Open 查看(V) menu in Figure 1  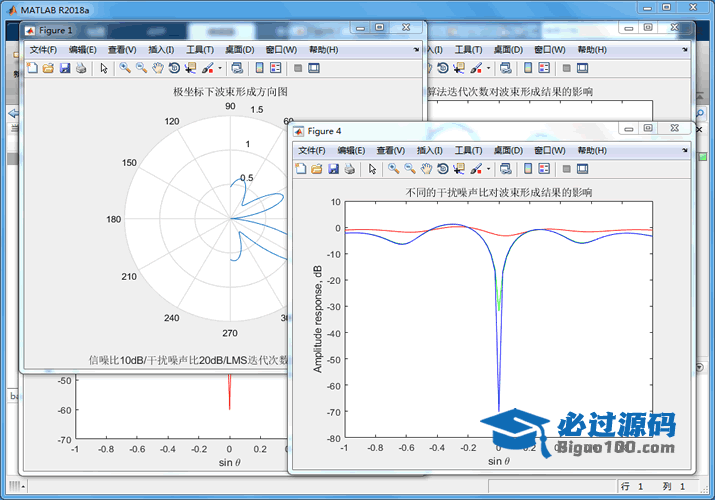pyautogui.click(x=122, y=50)
